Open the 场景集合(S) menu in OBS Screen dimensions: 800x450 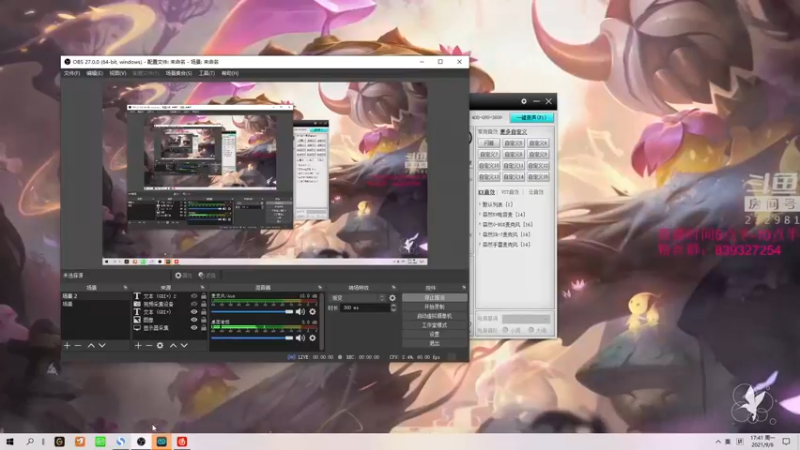click(x=179, y=73)
